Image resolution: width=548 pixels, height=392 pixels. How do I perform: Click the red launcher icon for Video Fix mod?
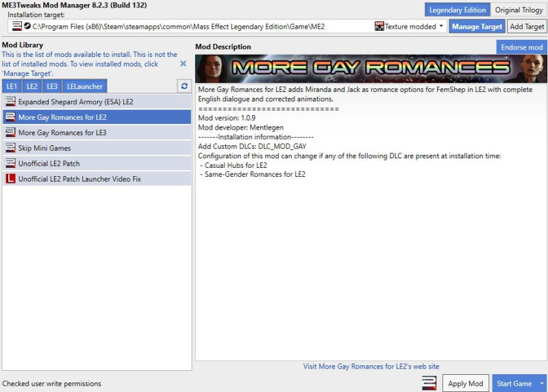pos(11,179)
